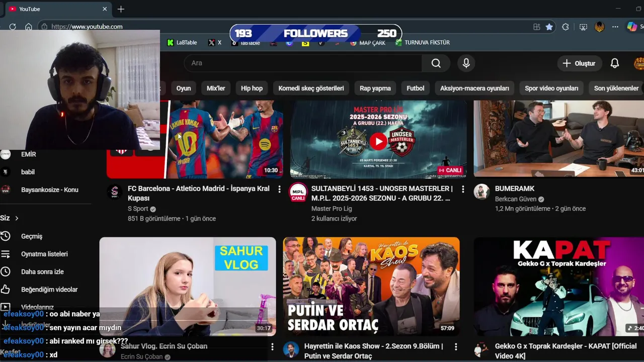Open options menu for Hayrettin ile Kaos Show
Image resolution: width=644 pixels, height=362 pixels.
[x=456, y=347]
